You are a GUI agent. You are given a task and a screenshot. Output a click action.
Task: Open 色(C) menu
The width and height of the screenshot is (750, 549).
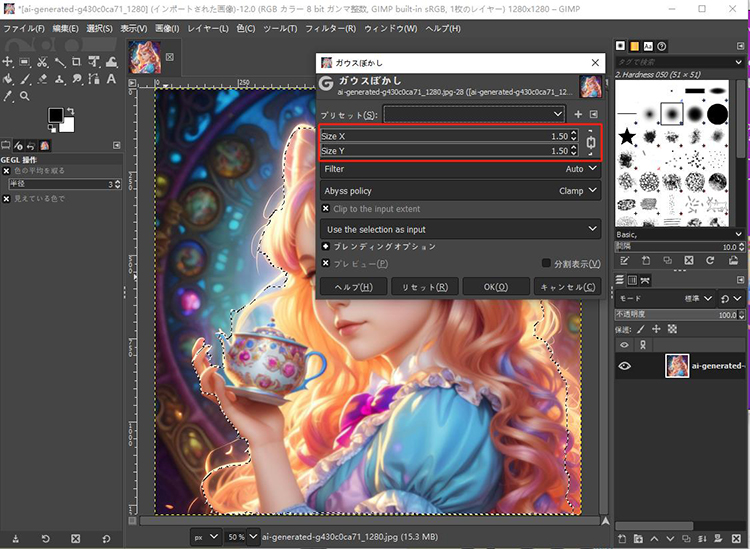246,29
